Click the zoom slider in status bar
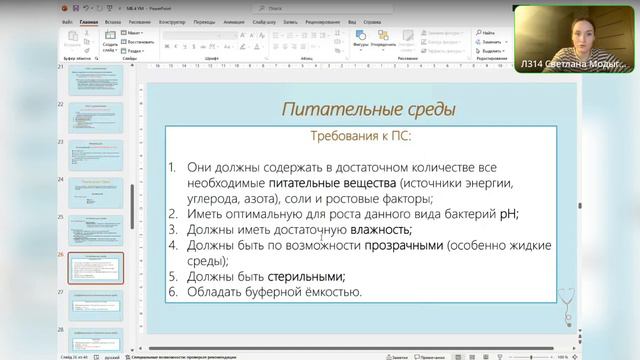 (x=531, y=357)
